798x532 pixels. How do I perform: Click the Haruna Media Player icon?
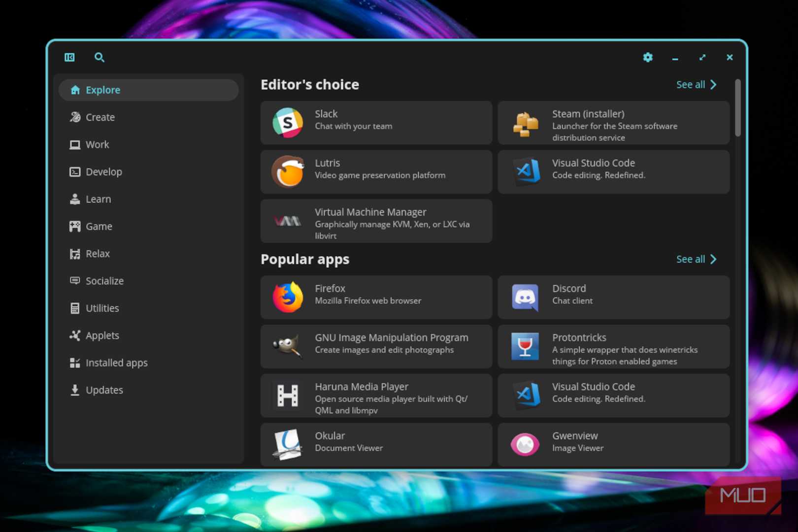point(288,395)
